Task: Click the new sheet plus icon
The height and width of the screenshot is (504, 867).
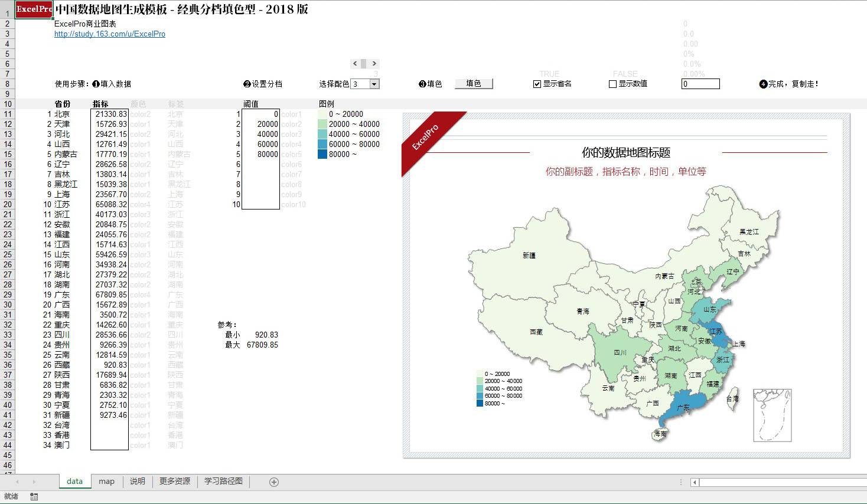Action: click(272, 482)
